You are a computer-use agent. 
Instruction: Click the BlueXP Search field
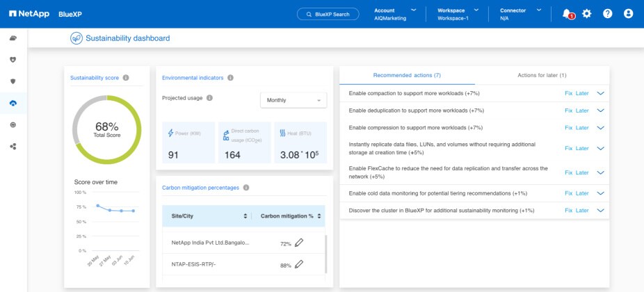[x=328, y=14]
